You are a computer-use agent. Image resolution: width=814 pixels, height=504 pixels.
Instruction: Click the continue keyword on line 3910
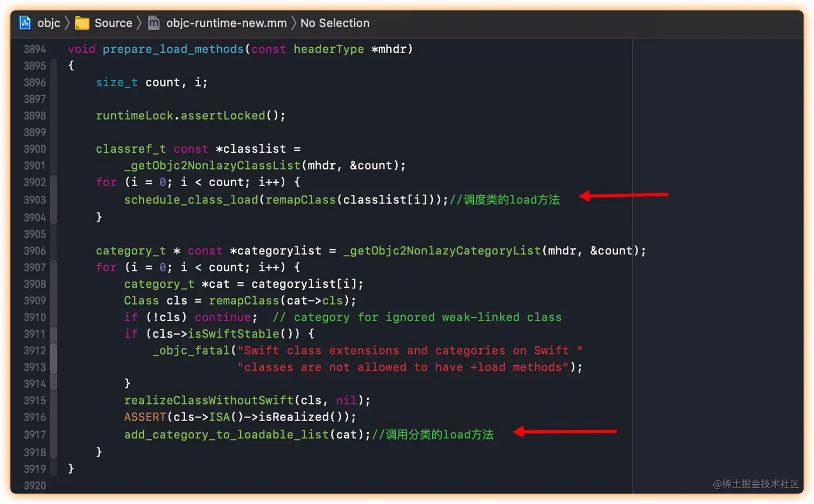coord(223,317)
